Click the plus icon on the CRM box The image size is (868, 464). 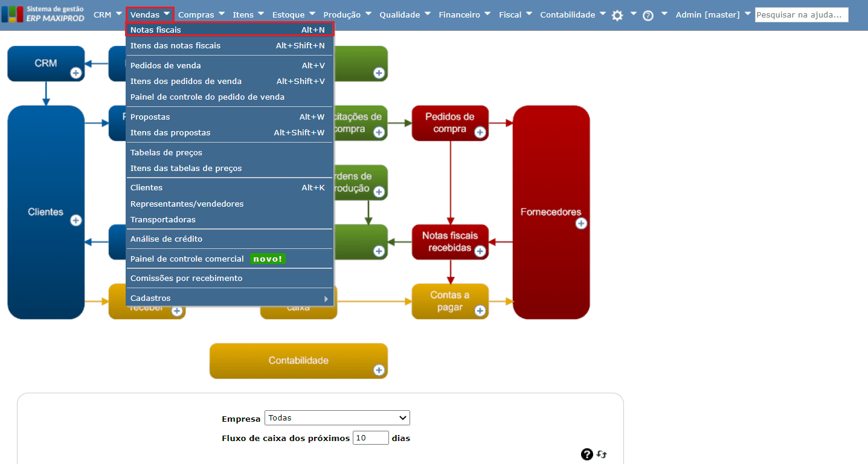[76, 74]
